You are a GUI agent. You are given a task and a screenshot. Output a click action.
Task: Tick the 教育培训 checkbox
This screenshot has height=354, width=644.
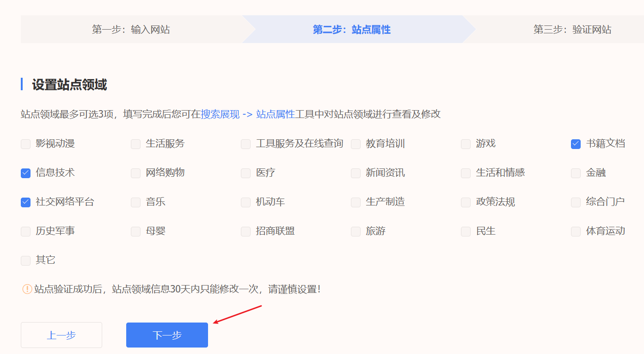(x=356, y=144)
